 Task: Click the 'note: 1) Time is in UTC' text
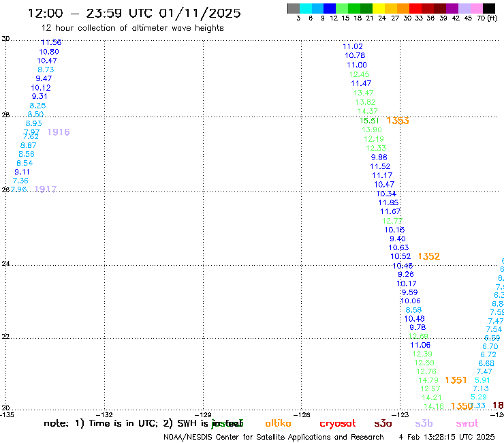[101, 423]
